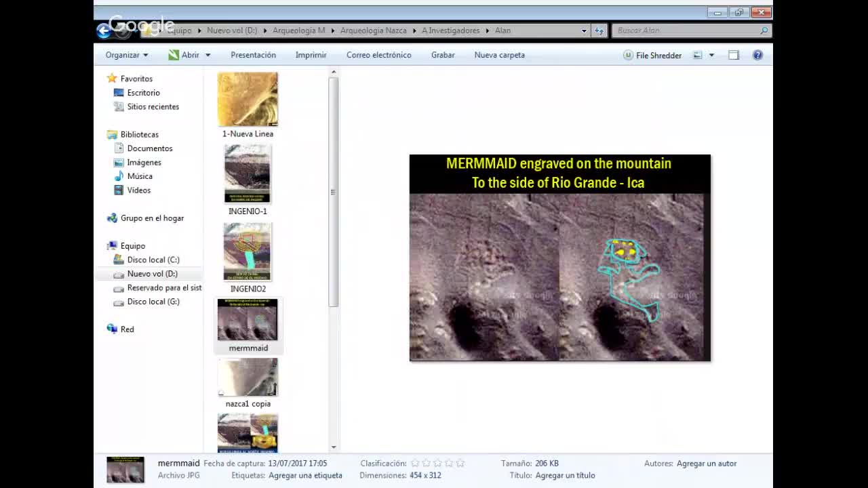The image size is (868, 488).
Task: Click the File Shredder toolbar item
Action: (x=652, y=56)
